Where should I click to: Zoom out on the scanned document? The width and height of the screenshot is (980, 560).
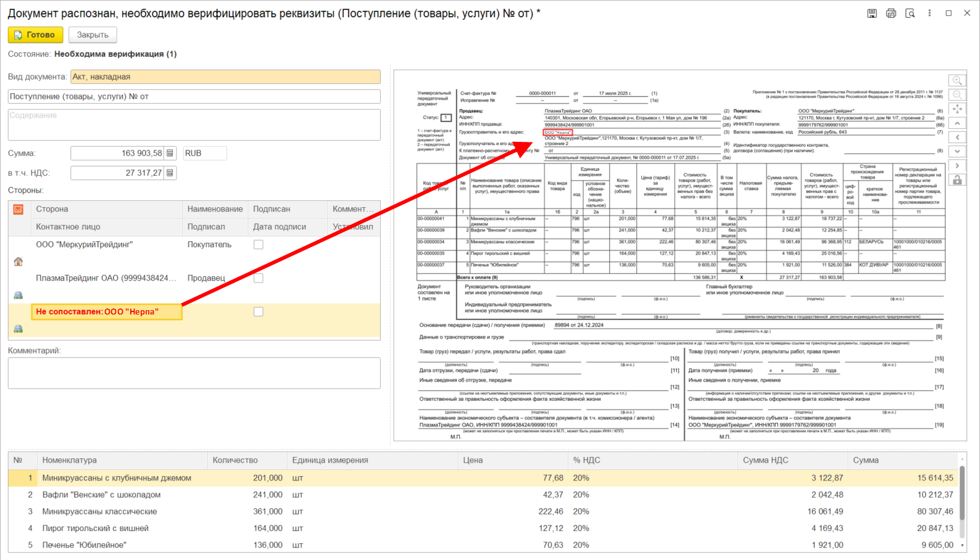(957, 95)
